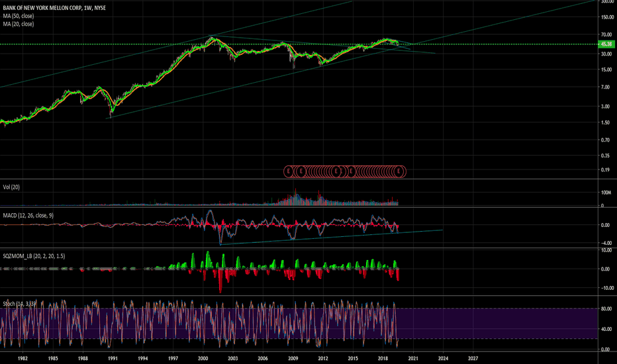Click the Vol (20) pane label

11,187
